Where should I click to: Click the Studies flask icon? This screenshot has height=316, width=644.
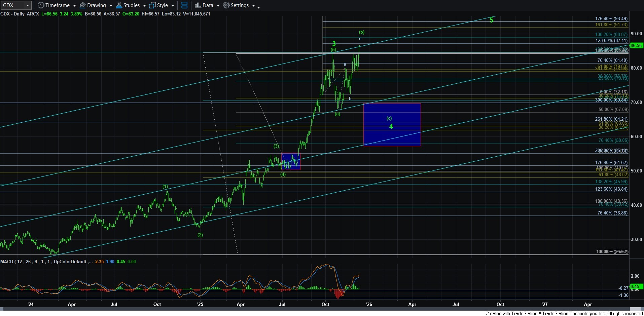119,5
